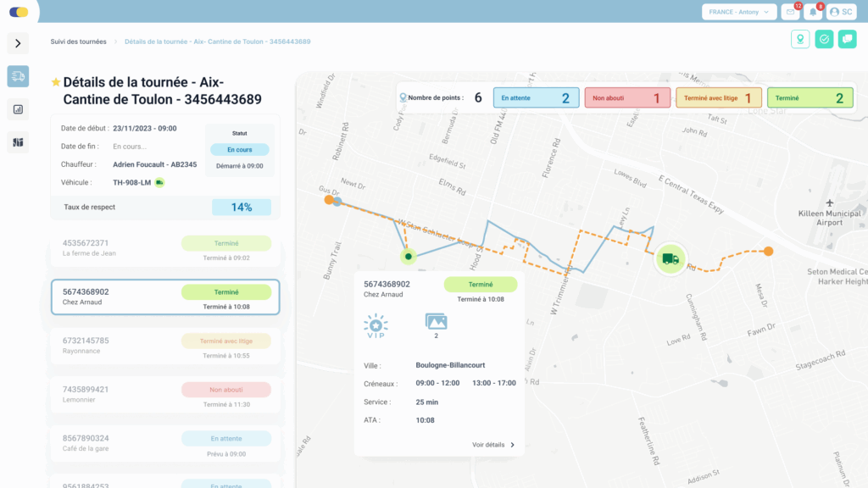
Task: Click the map pin location button
Action: pyautogui.click(x=799, y=39)
